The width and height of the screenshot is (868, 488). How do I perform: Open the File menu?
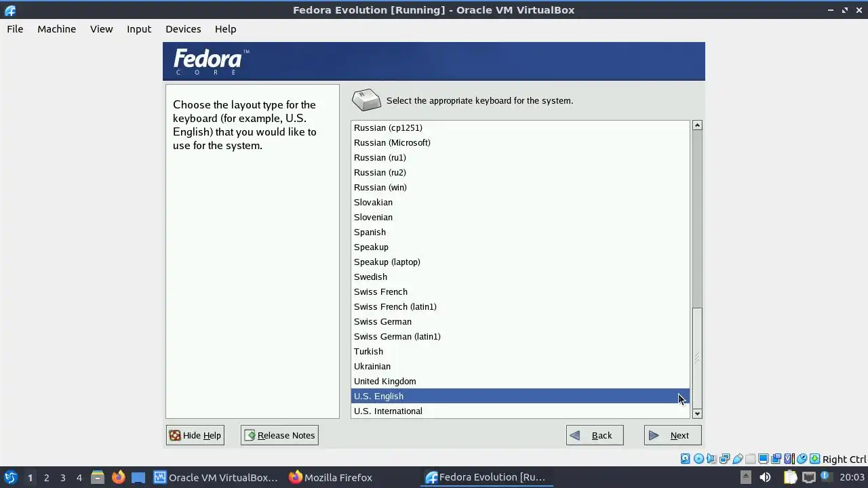point(15,29)
